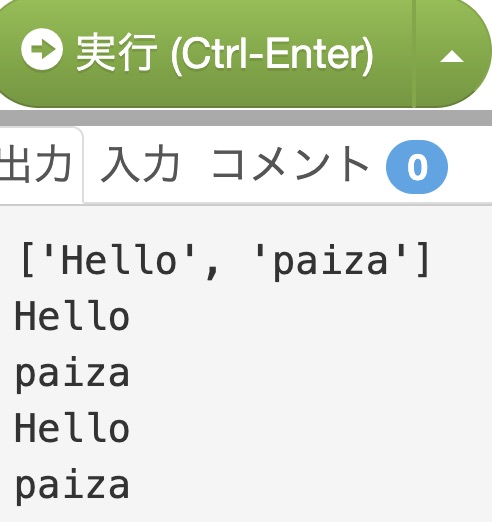Viewport: 492px width, 522px height.
Task: Run code with 実行 (Ctrl-Enter) button
Action: 206,53
